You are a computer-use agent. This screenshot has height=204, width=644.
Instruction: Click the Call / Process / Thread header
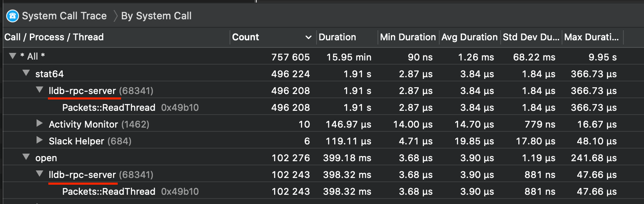click(54, 37)
